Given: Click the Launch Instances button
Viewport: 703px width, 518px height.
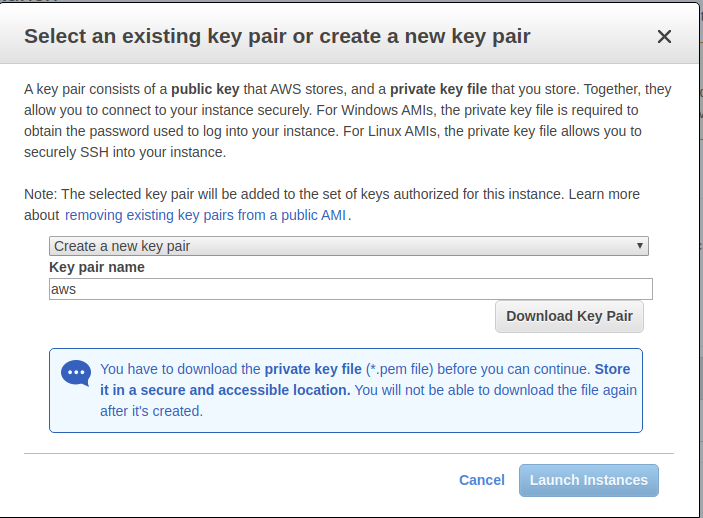Looking at the screenshot, I should coord(588,480).
